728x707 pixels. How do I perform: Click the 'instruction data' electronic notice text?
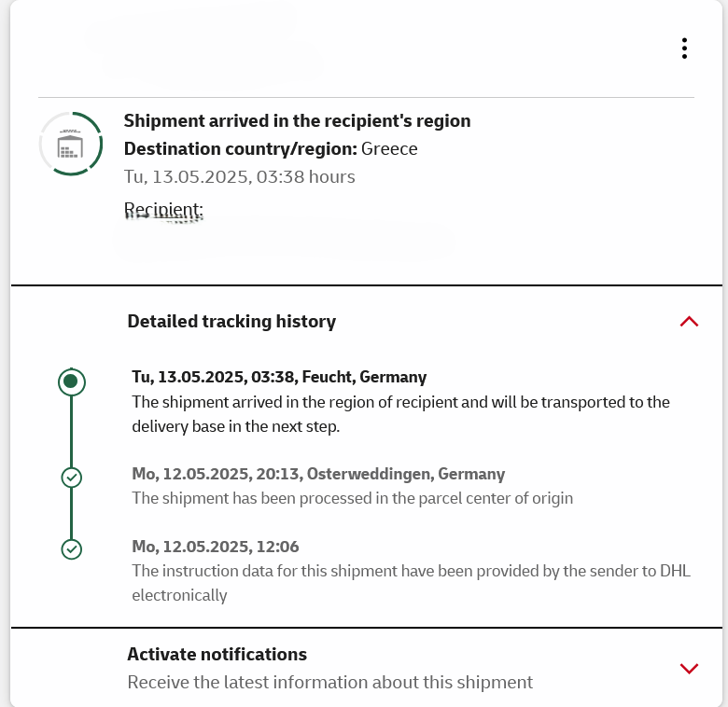pyautogui.click(x=411, y=582)
